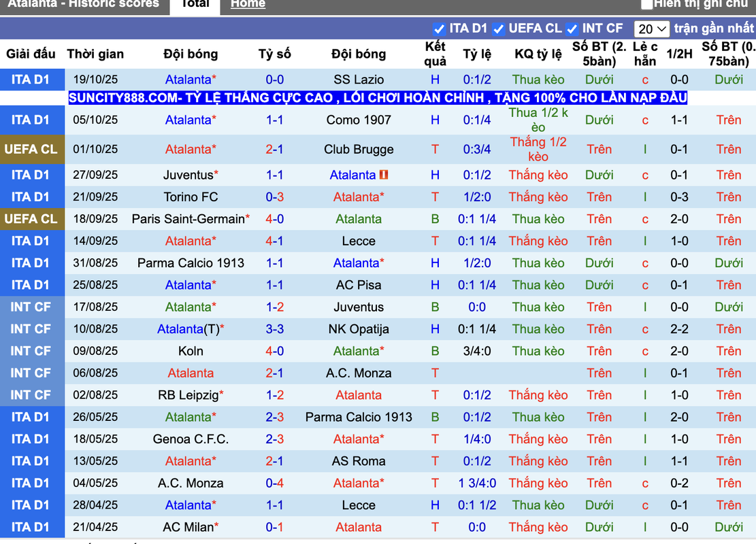Screen dimensions: 756x544
Task: Open A.C. Monza in the 06/08/25 row
Action: point(359,373)
